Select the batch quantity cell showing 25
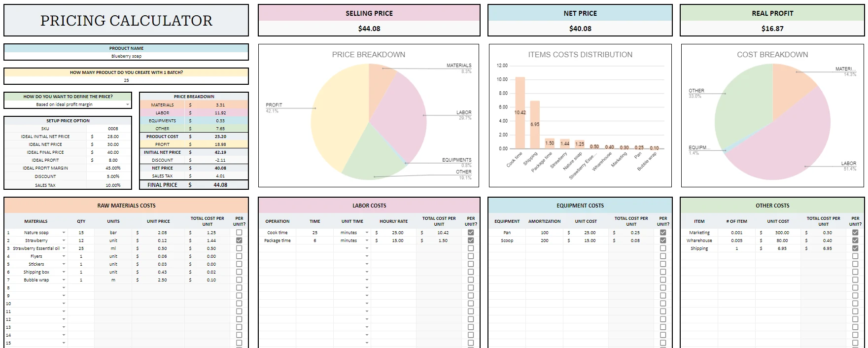The height and width of the screenshot is (348, 868). [126, 80]
